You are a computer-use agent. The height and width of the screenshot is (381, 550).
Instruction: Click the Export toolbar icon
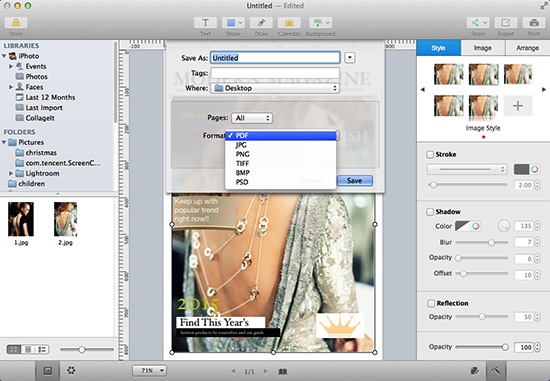click(505, 23)
